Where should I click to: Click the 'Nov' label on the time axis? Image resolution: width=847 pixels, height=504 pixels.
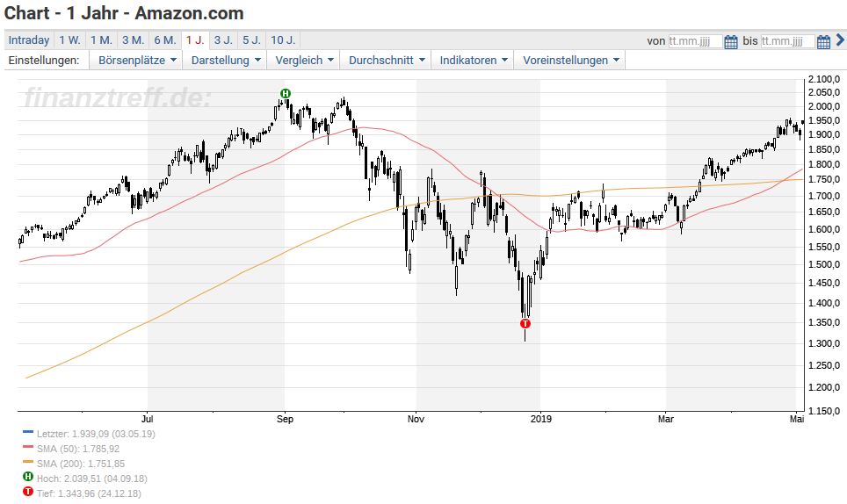coord(416,420)
